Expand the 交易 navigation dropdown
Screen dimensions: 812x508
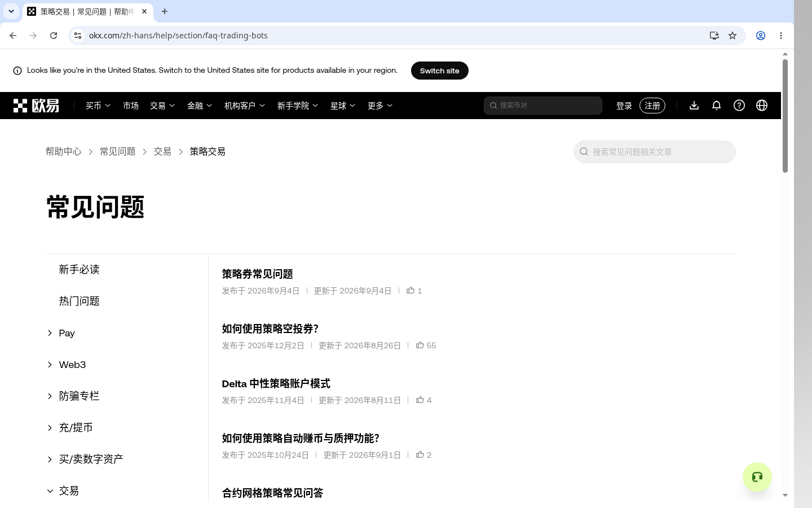162,106
